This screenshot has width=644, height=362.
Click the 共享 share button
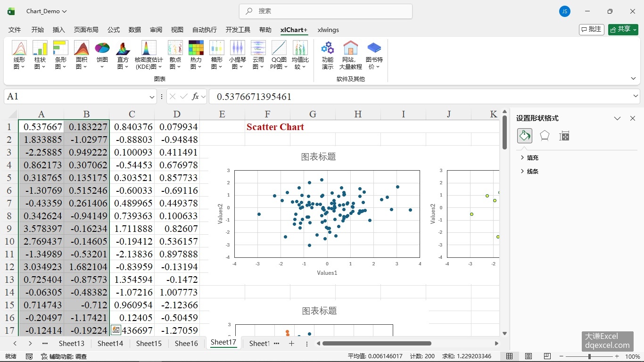[623, 30]
